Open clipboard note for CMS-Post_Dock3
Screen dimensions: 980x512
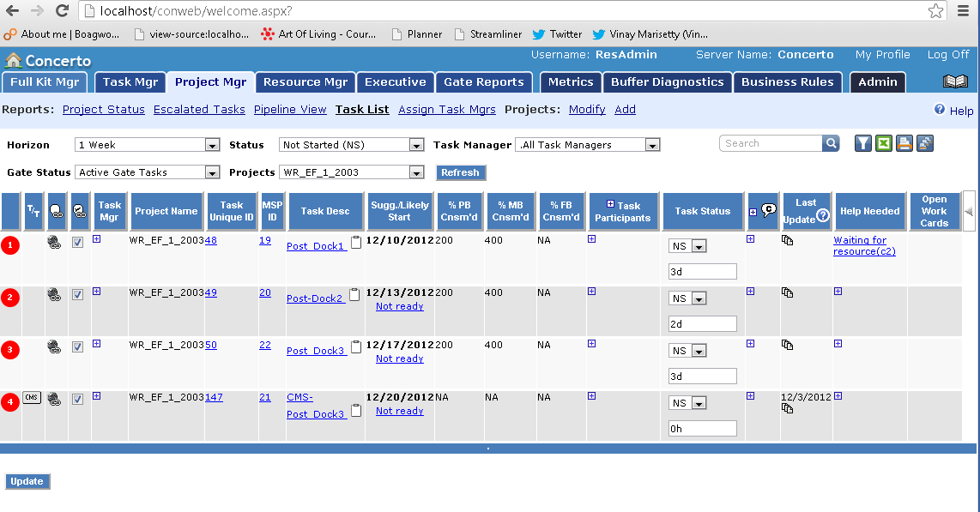[x=355, y=410]
